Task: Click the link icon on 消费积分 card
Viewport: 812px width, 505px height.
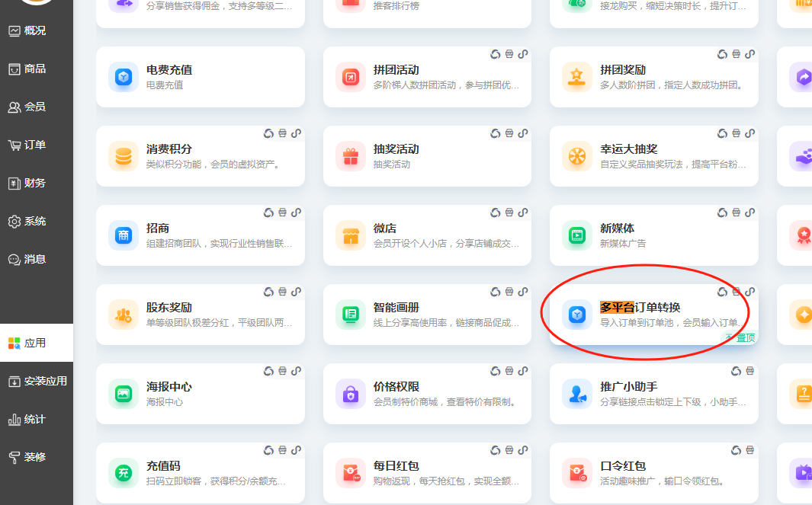Action: pyautogui.click(x=297, y=133)
